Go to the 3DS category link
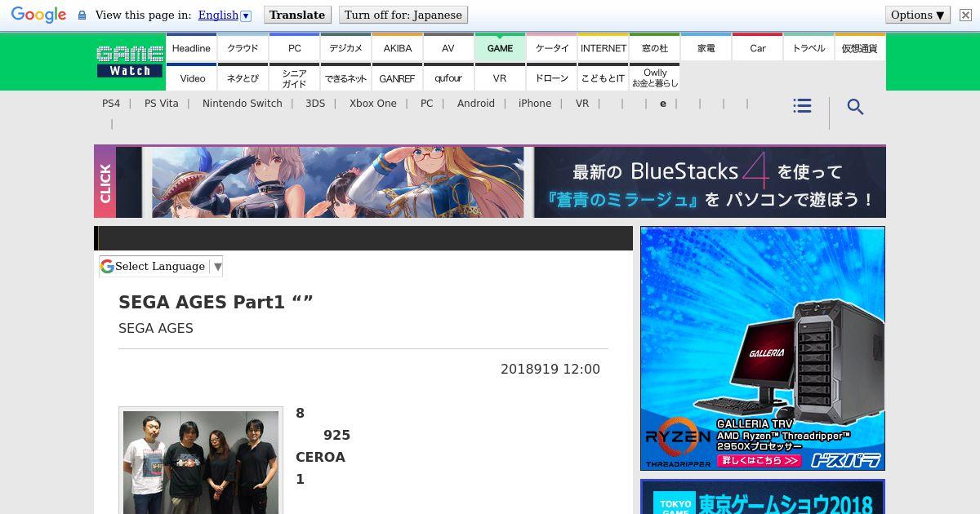Screen dimensions: 980x514 (315, 104)
